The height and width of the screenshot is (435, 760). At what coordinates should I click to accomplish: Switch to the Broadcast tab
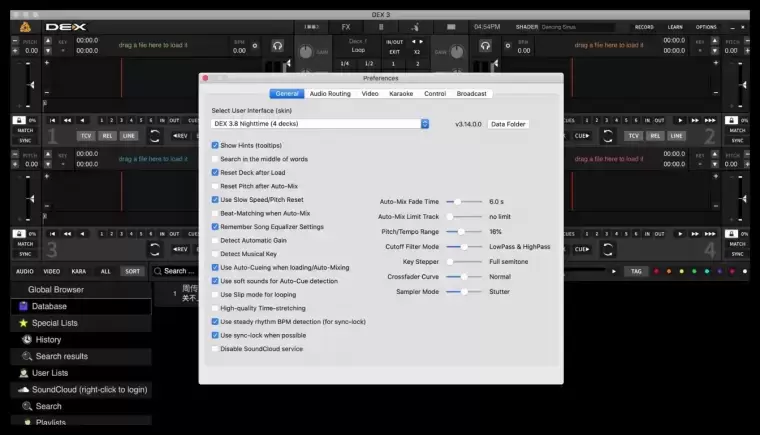(x=471, y=94)
